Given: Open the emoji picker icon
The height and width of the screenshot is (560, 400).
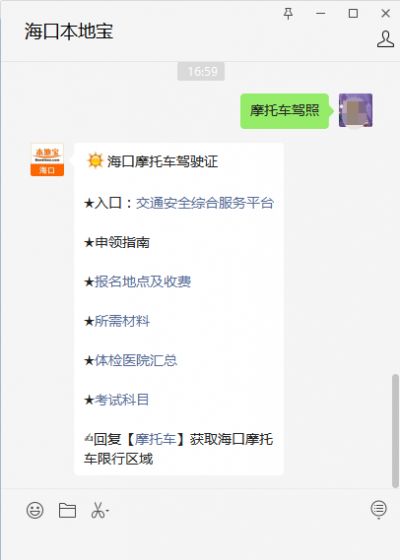Looking at the screenshot, I should click(x=35, y=510).
